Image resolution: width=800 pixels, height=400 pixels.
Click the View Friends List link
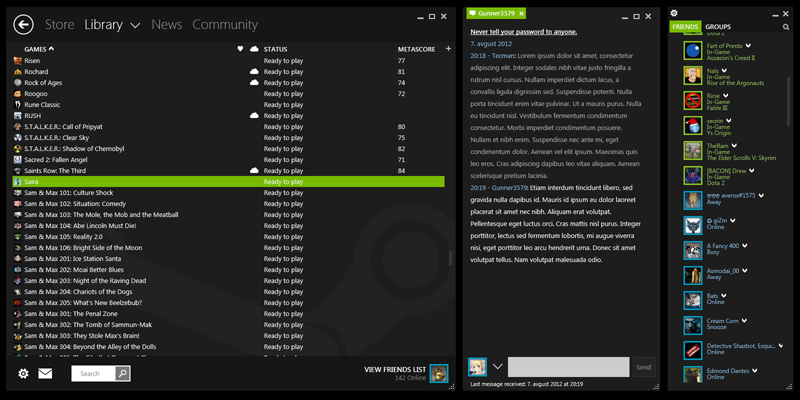pos(395,369)
